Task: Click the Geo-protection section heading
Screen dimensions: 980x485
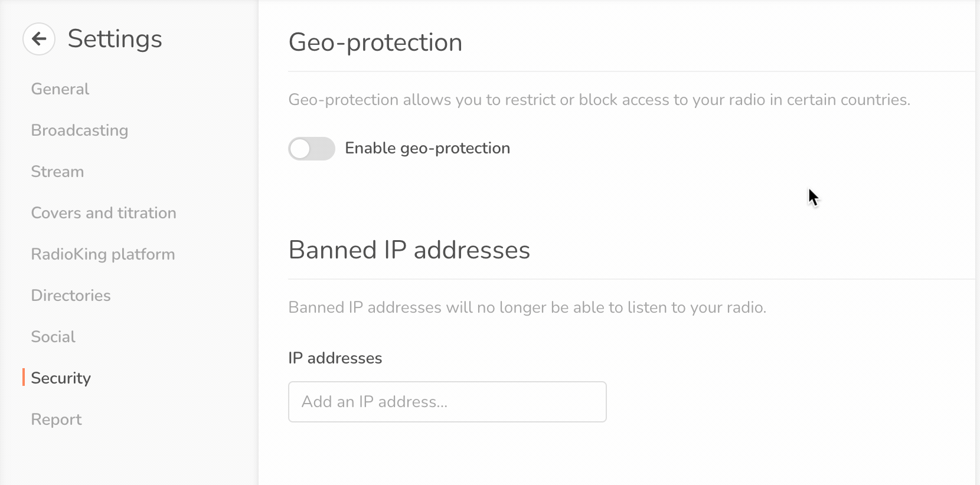Action: (x=375, y=42)
